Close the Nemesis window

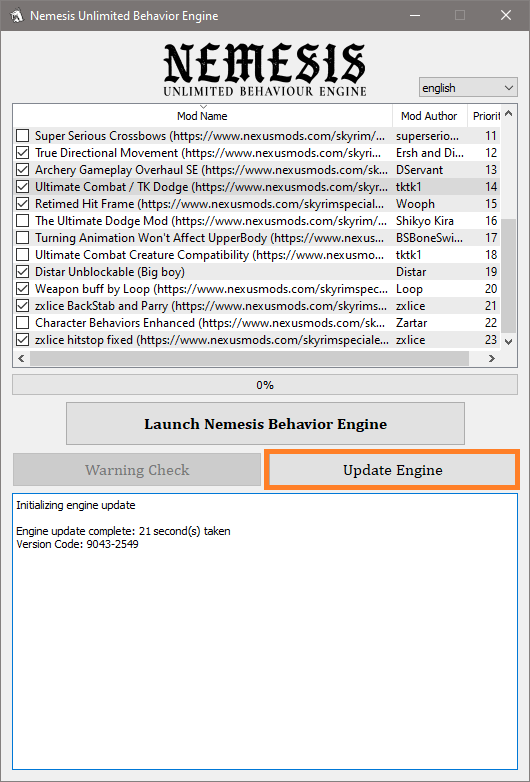(x=506, y=15)
